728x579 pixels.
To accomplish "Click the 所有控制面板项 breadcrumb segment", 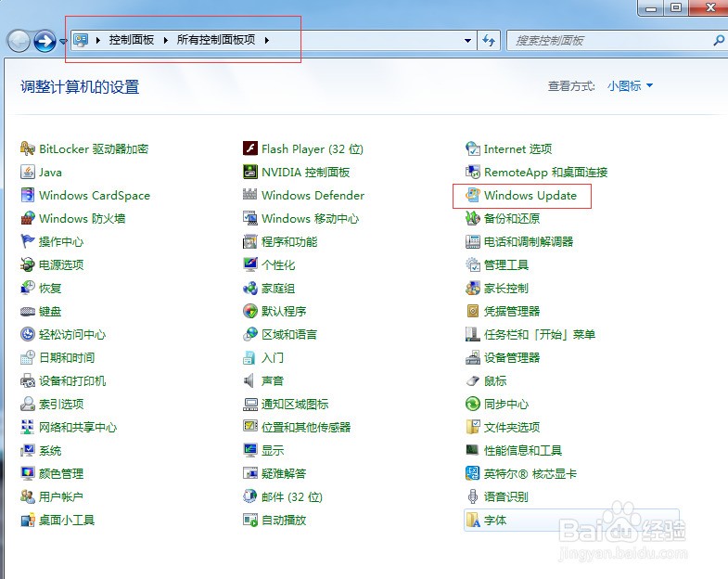I will 216,40.
